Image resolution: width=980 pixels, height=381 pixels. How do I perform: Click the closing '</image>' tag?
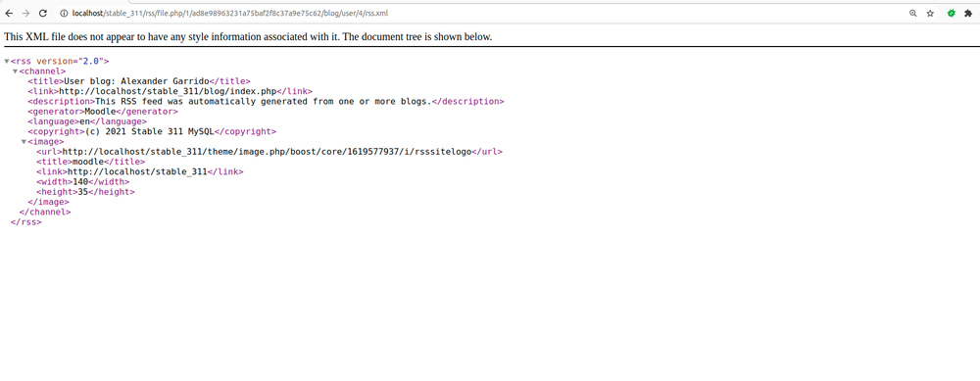(x=48, y=202)
